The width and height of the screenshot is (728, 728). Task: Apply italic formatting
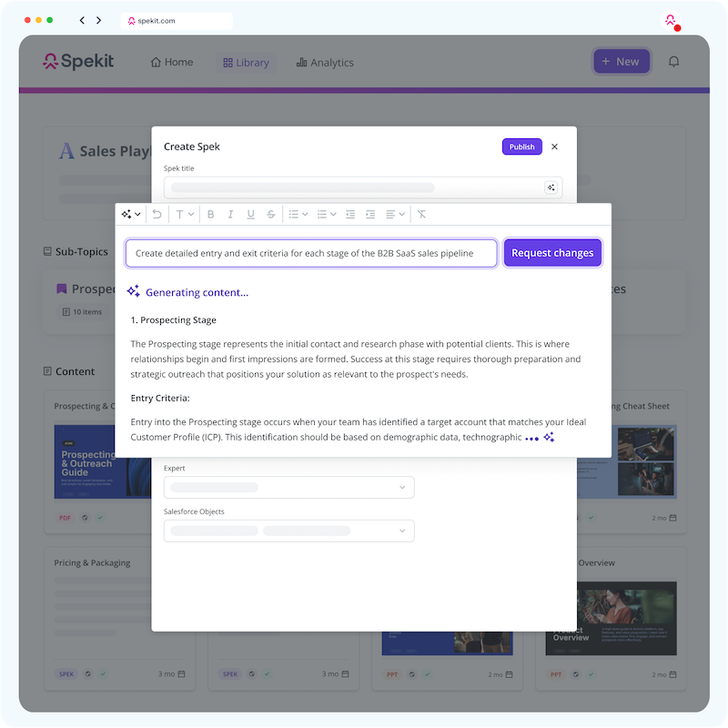pyautogui.click(x=230, y=214)
